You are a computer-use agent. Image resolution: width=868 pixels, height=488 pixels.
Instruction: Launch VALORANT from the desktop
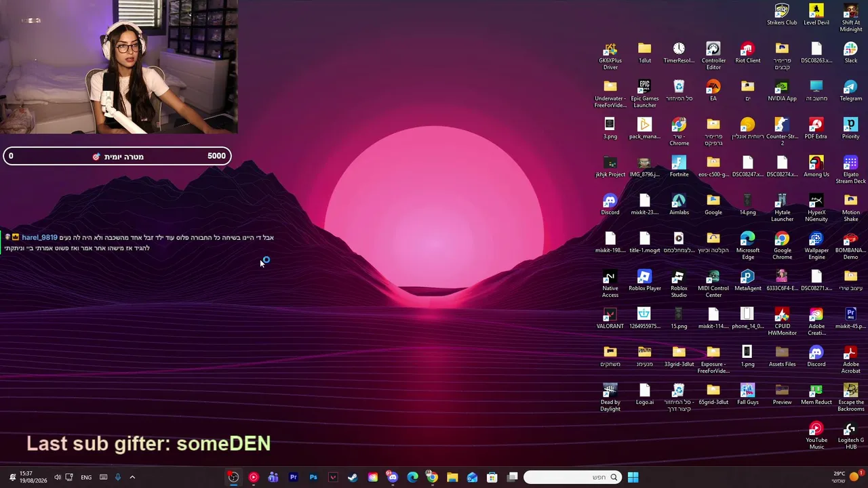click(x=610, y=318)
